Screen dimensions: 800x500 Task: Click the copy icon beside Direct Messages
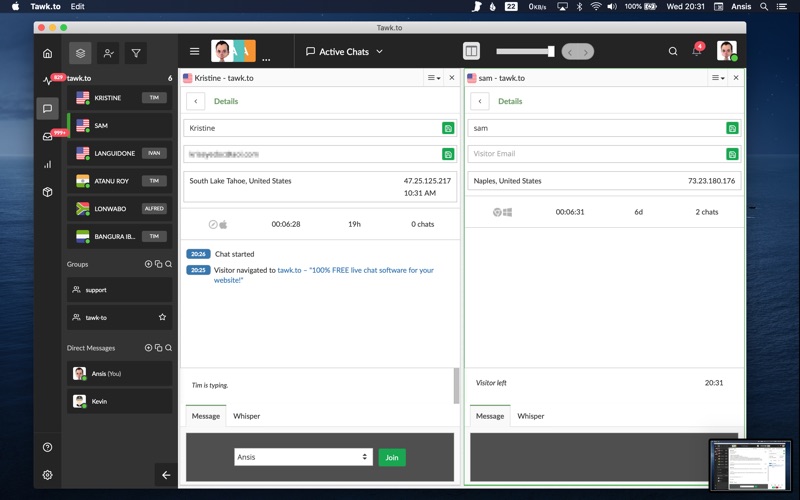click(x=159, y=348)
